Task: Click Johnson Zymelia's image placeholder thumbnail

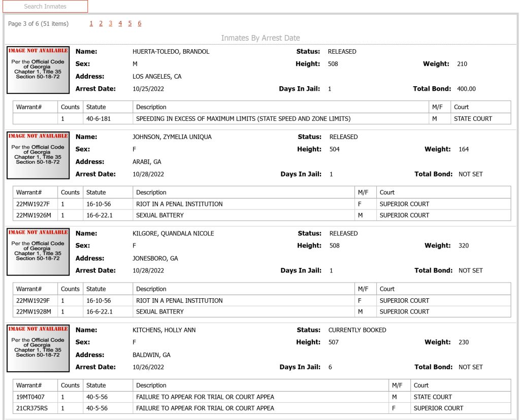Action: click(x=38, y=155)
